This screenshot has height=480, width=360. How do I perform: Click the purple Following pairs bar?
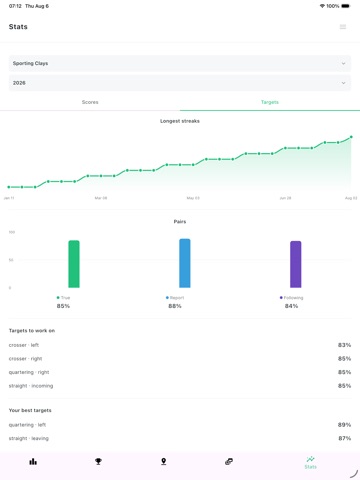(296, 264)
